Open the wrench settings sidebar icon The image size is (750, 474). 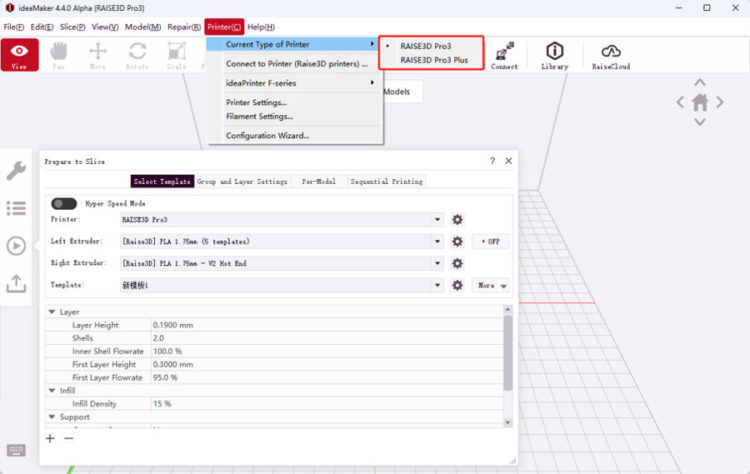(x=16, y=171)
